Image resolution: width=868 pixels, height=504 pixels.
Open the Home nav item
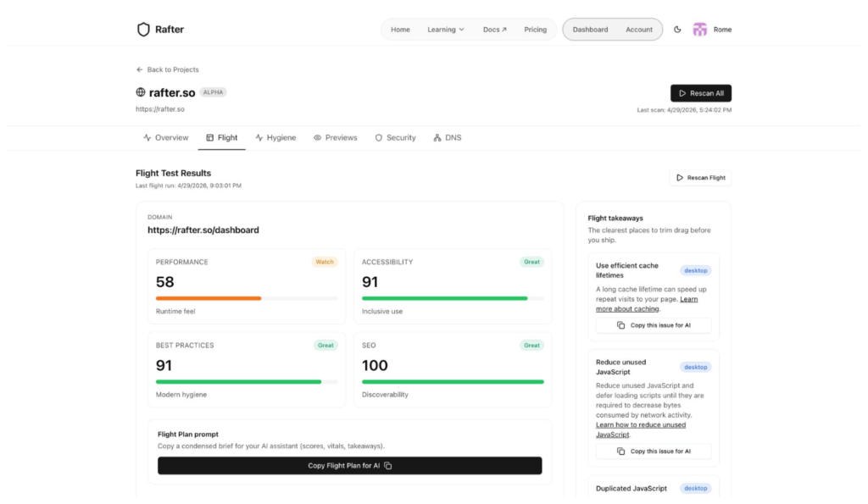pos(400,30)
